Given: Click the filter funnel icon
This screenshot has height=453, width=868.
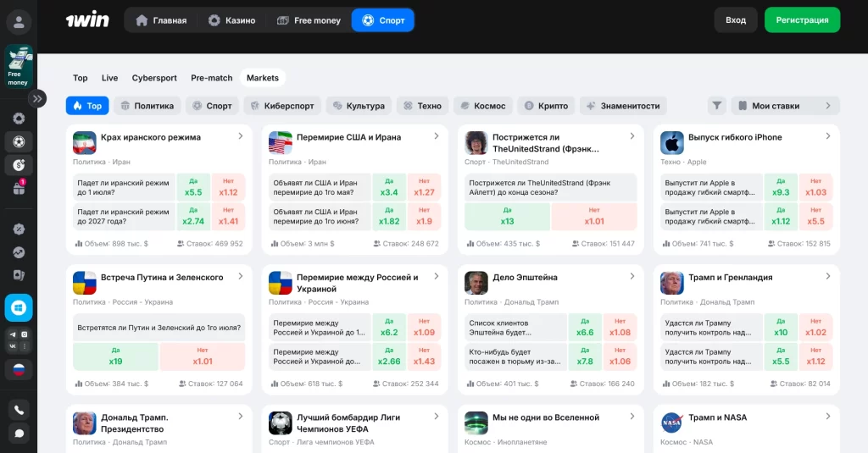Looking at the screenshot, I should tap(717, 106).
